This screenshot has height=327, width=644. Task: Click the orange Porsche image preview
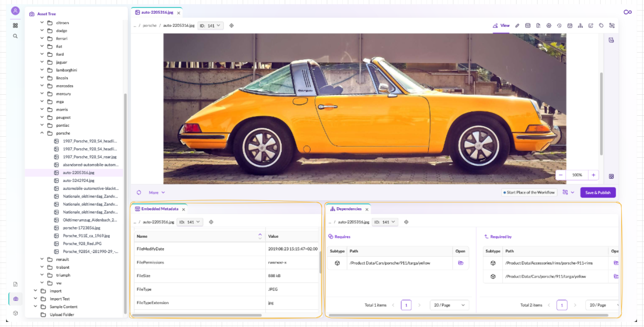[365, 109]
